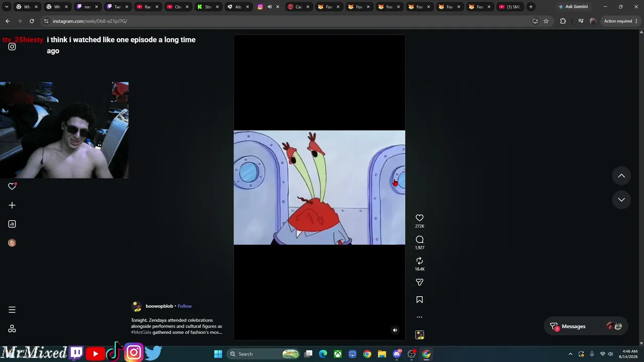
Task: Click the 'Action required' button
Action: coord(618,21)
